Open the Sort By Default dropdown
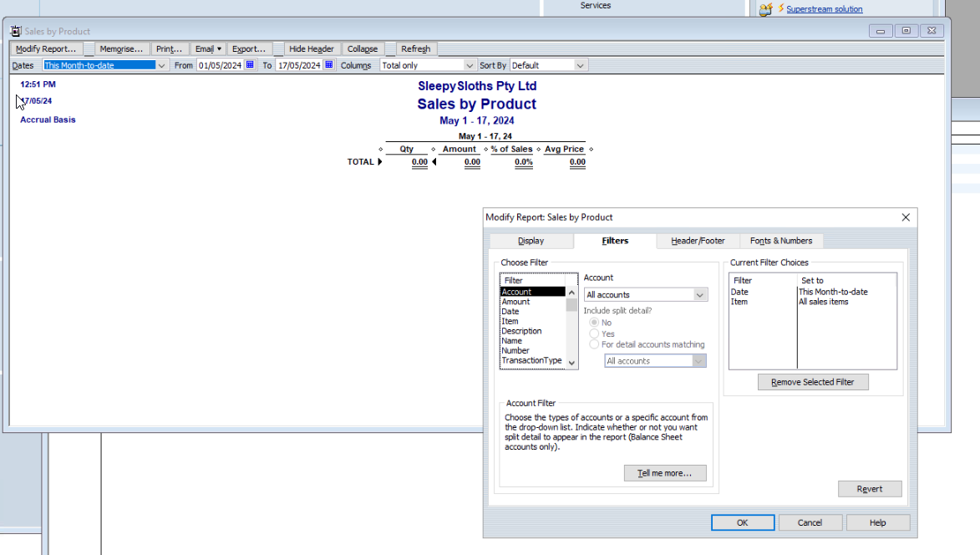Image resolution: width=980 pixels, height=555 pixels. coord(580,66)
